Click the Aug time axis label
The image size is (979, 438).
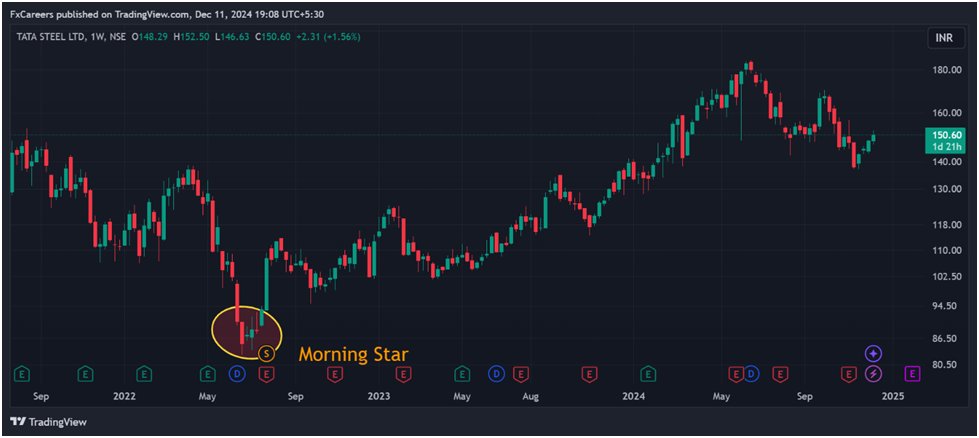(x=530, y=396)
